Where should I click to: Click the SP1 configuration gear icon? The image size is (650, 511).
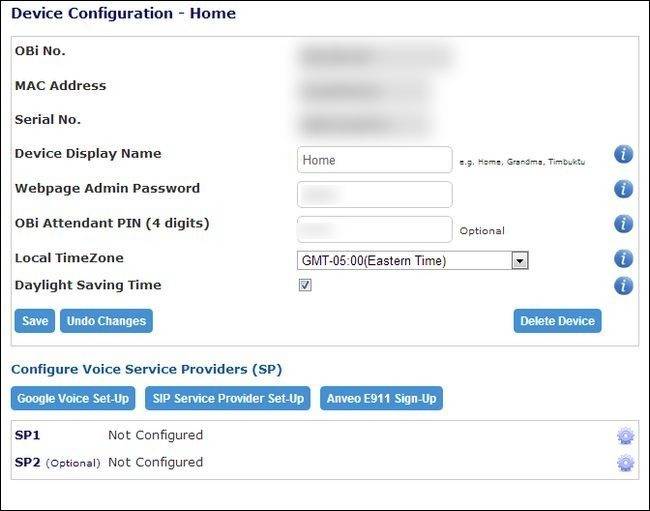pos(625,436)
